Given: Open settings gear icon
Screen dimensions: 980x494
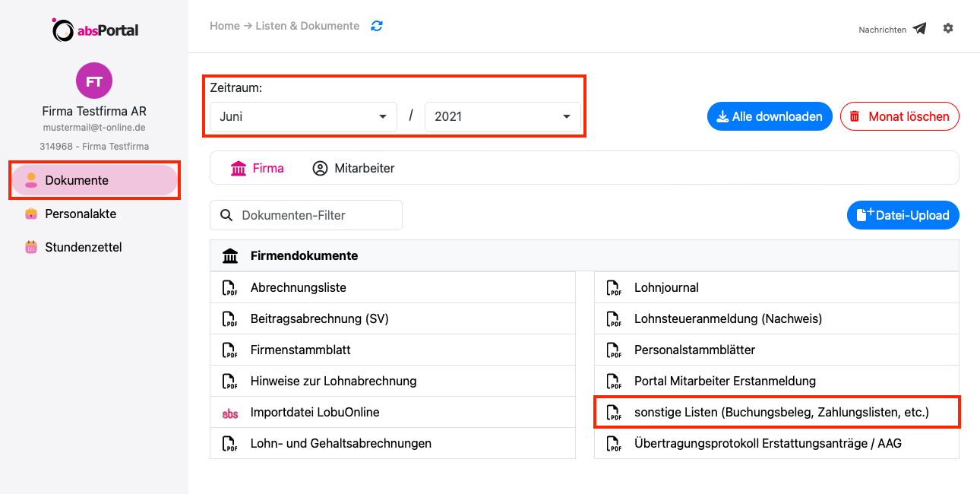Looking at the screenshot, I should click(x=948, y=28).
